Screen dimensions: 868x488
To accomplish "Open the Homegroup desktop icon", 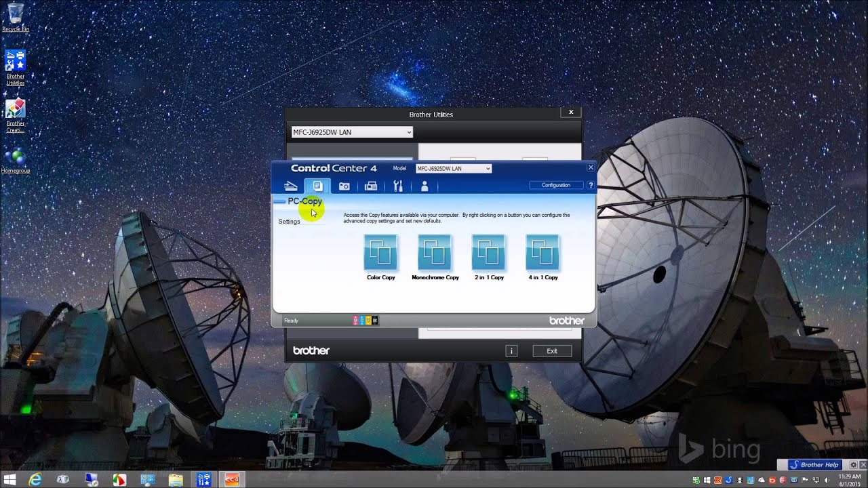I will pos(16,161).
